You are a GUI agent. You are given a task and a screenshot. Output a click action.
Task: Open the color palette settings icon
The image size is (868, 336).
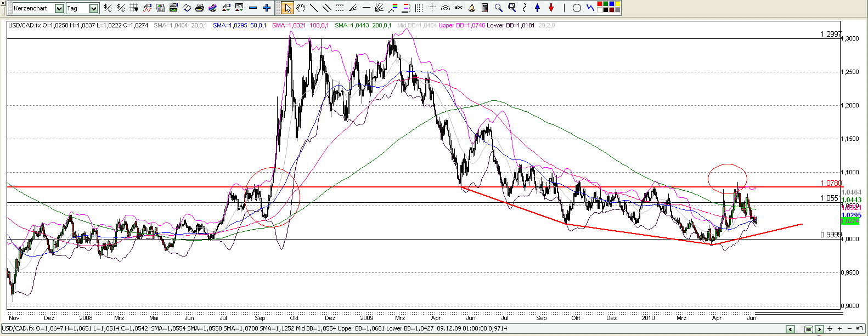212,8
